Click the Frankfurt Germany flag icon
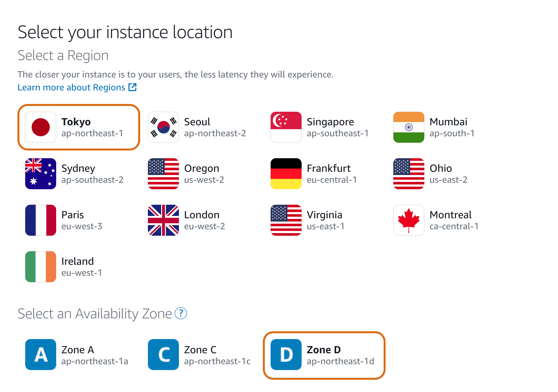This screenshot has width=558, height=392. (x=286, y=174)
